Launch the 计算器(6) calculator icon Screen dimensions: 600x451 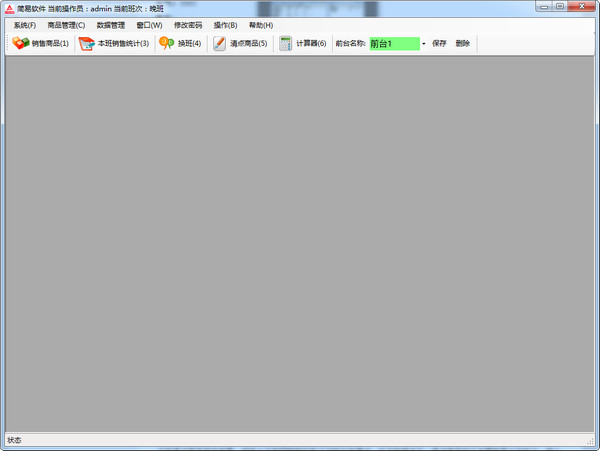tap(285, 43)
